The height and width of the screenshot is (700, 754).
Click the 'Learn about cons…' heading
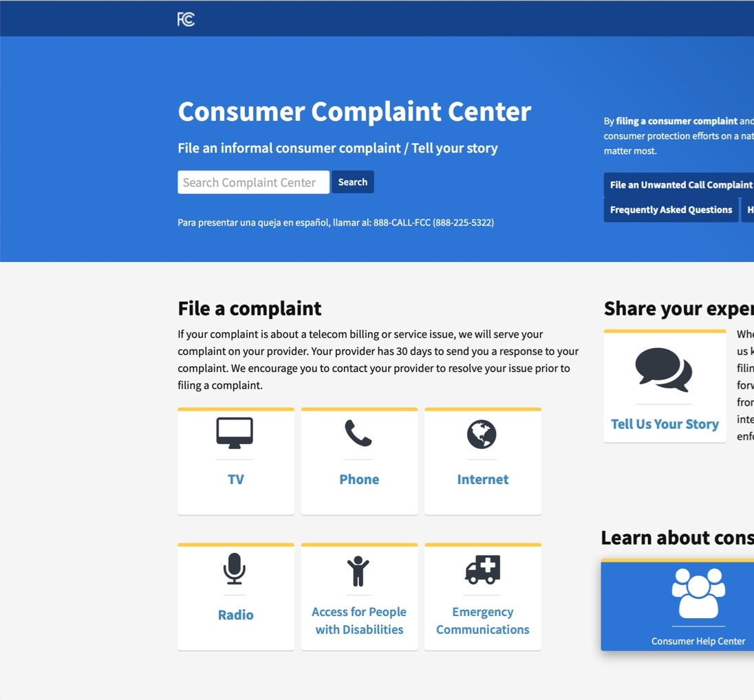[678, 538]
